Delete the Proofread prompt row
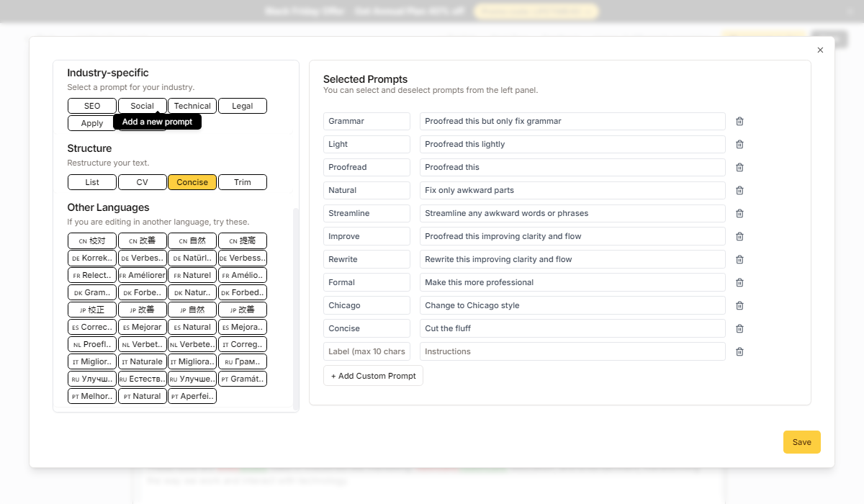Image resolution: width=864 pixels, height=504 pixels. (x=739, y=168)
